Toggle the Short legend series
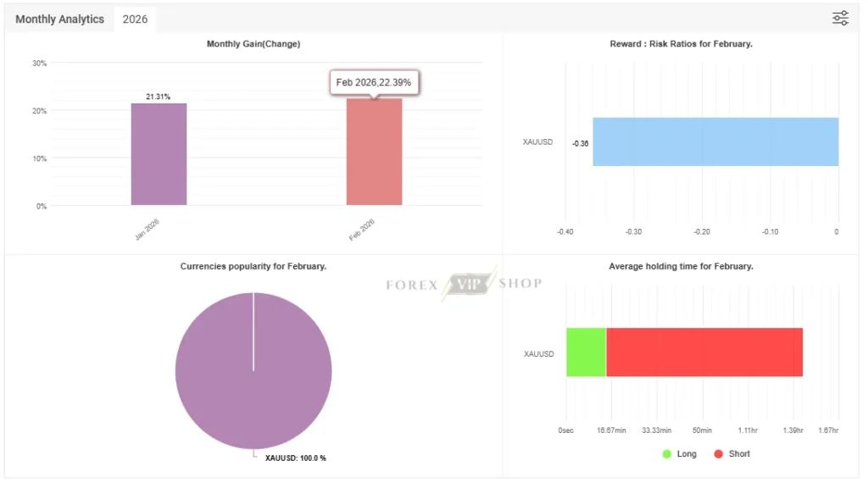The image size is (868, 483). point(732,453)
